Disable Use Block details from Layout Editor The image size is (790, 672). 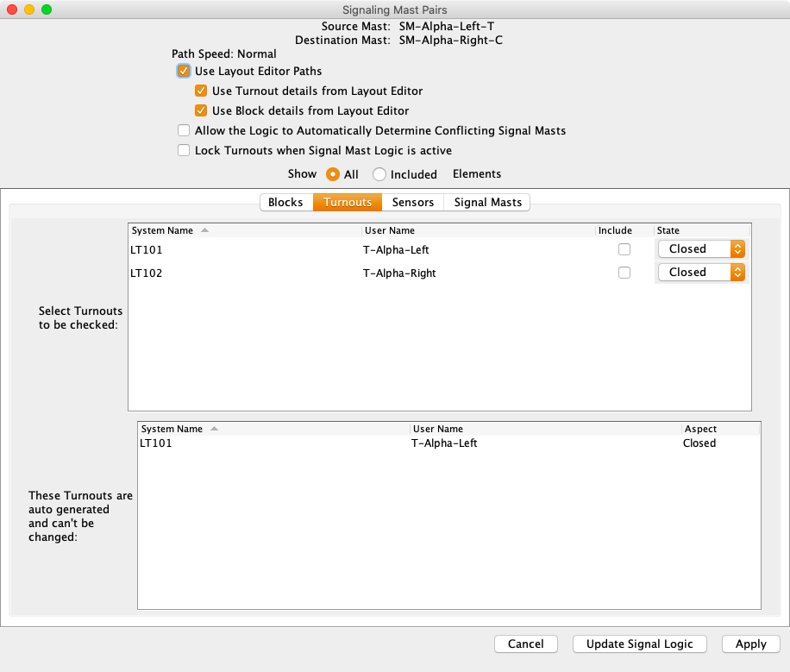[201, 111]
